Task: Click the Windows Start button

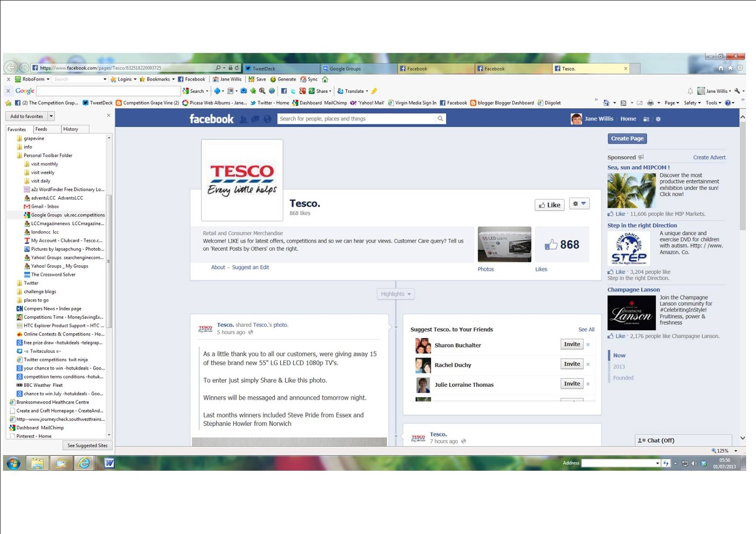Action: click(x=13, y=463)
